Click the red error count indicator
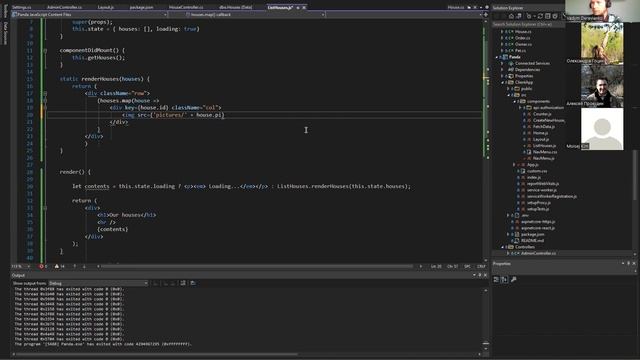The width and height of the screenshot is (640, 360). [43, 267]
